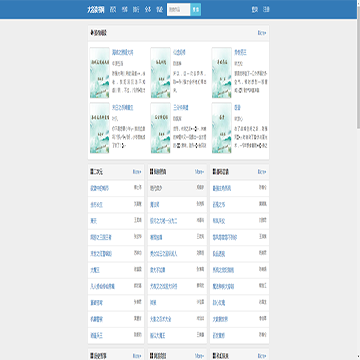The width and height of the screenshot is (360, 360).
Task: Open the top-row rightmost book cover thumbnail
Action: [222, 73]
